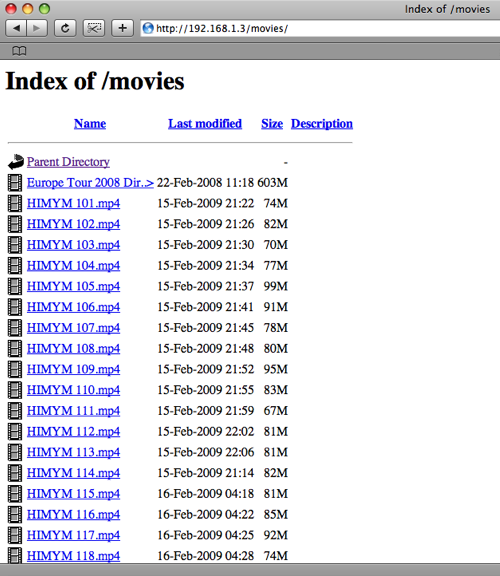The width and height of the screenshot is (500, 576).
Task: Click the timestamp 16-Feb-2009 04:25
Action: [205, 535]
